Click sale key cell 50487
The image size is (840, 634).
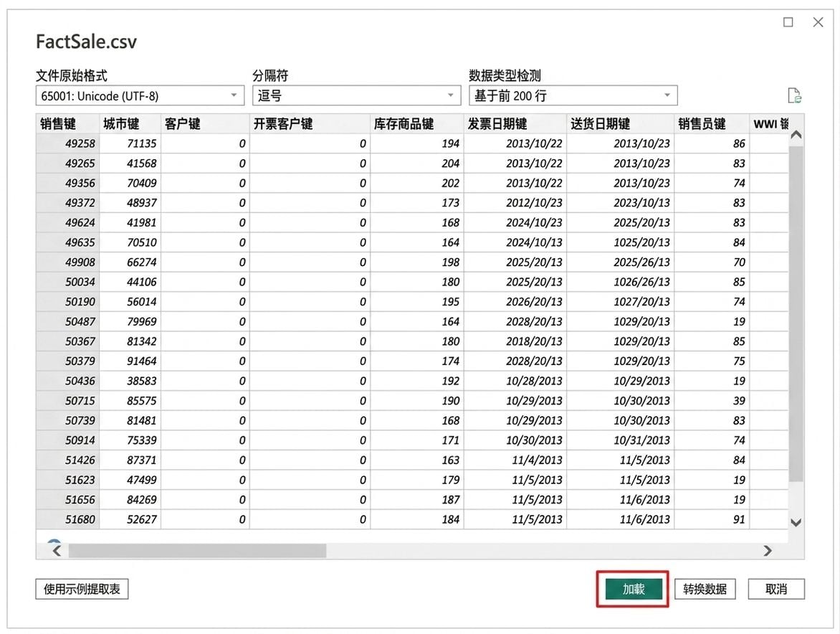click(67, 321)
